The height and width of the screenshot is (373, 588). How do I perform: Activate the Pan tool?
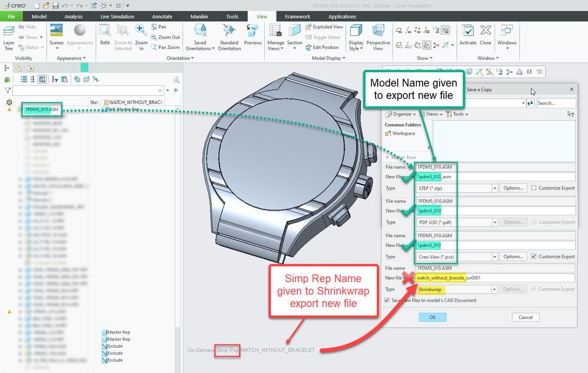click(159, 26)
